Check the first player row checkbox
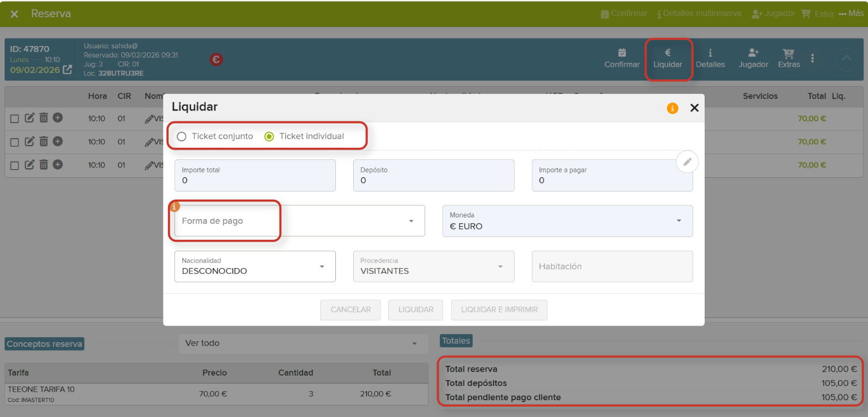Screen dimensions: 868x417 tap(15, 118)
